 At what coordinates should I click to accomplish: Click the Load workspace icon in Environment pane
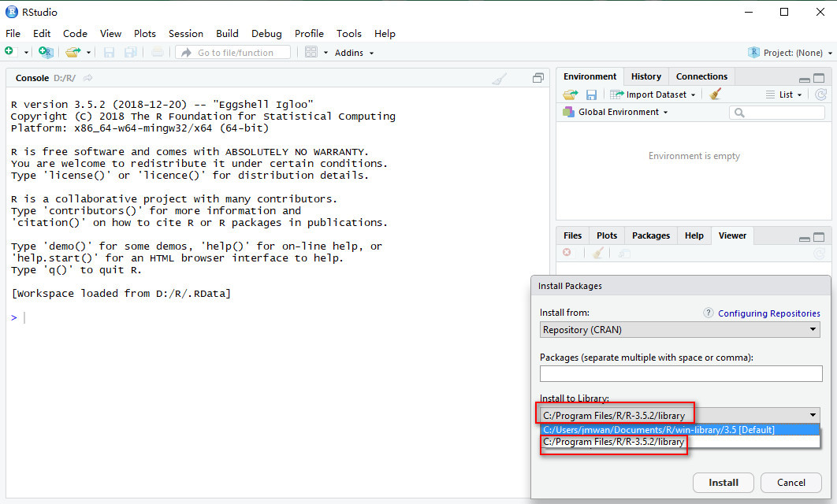pyautogui.click(x=571, y=94)
